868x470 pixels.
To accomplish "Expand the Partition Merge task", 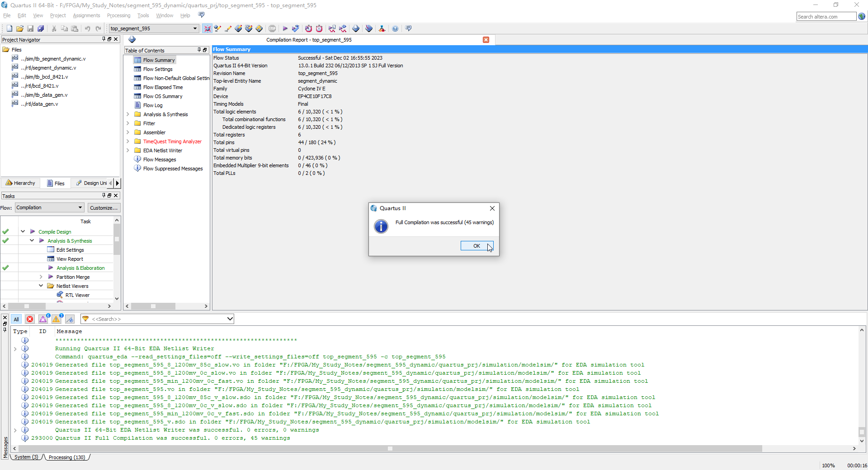I will pyautogui.click(x=41, y=277).
